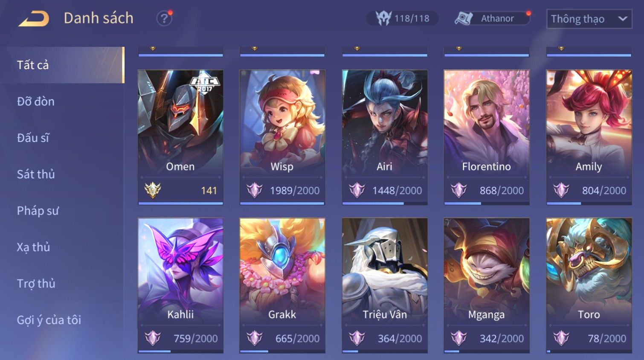Open the question mark help icon
The height and width of the screenshot is (360, 644).
tap(164, 19)
